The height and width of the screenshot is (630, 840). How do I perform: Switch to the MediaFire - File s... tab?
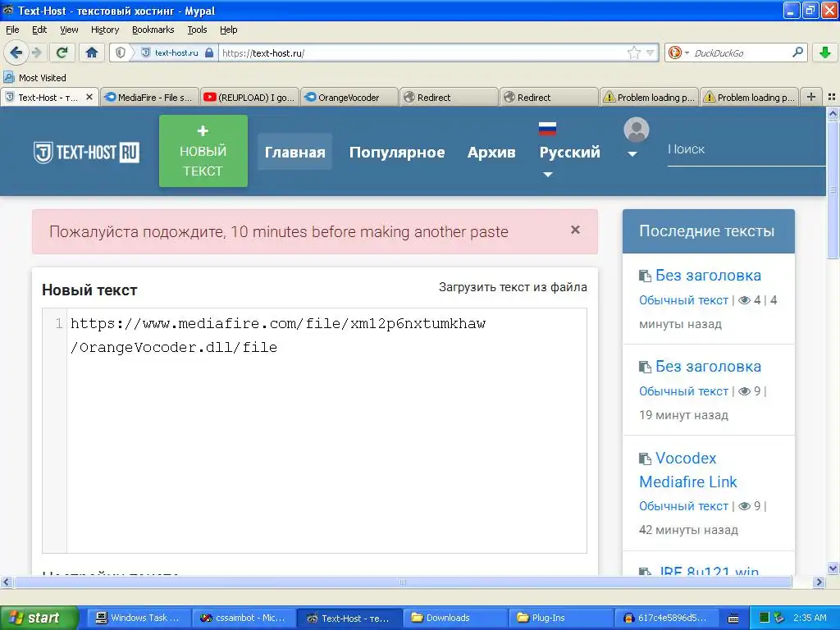[x=149, y=98]
